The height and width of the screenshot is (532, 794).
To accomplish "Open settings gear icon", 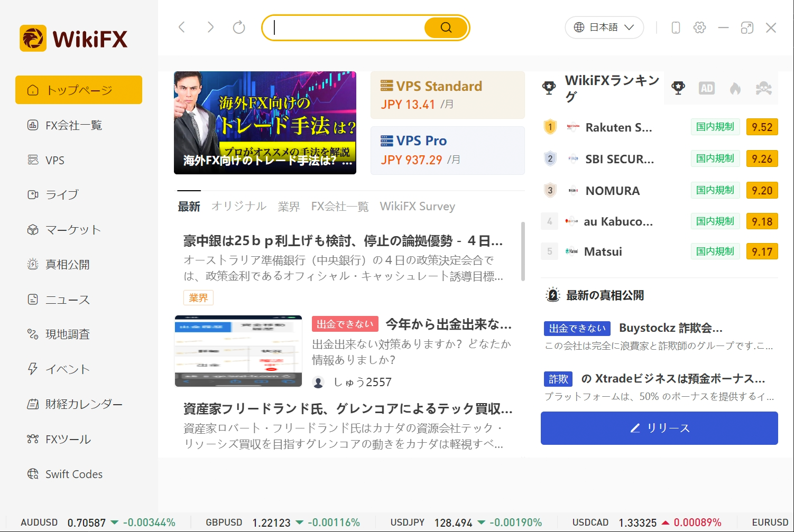I will coord(699,27).
